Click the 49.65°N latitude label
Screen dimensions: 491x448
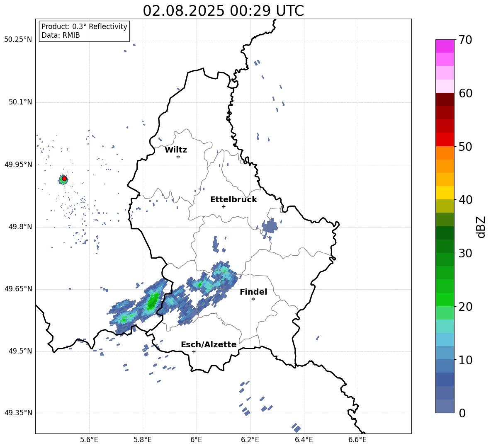tap(18, 289)
